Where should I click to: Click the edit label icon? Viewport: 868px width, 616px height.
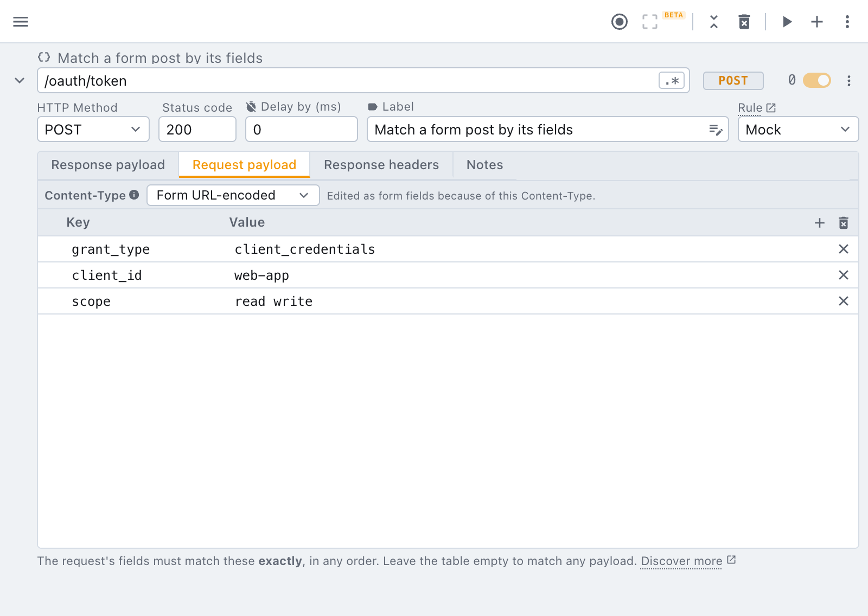pyautogui.click(x=716, y=130)
